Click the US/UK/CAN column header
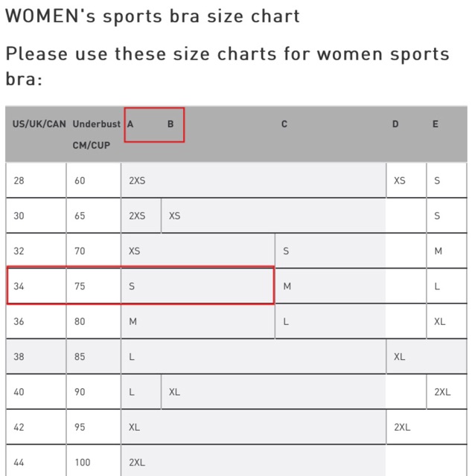 point(39,124)
